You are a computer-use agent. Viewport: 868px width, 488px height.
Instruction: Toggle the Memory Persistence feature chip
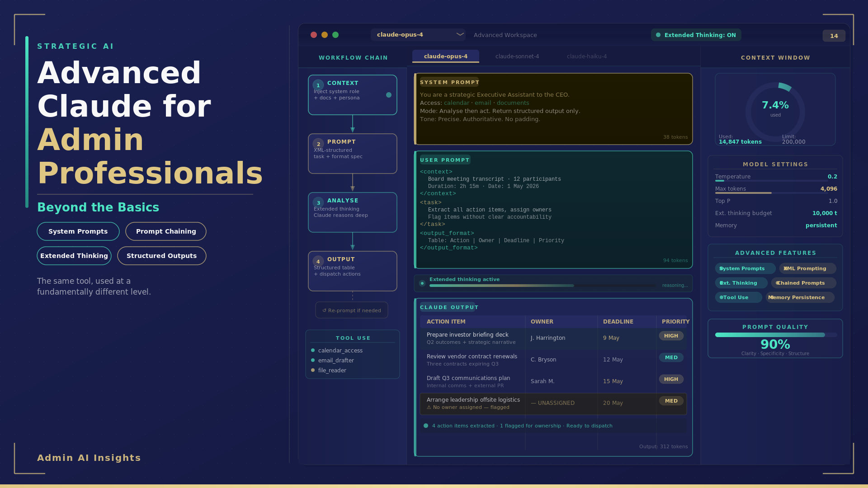800,297
